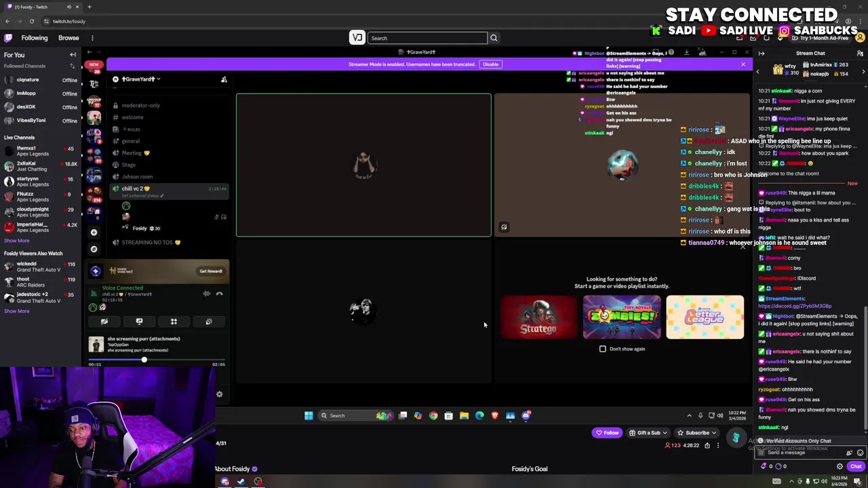Dismiss the Streamer Mode banner
The width and height of the screenshot is (868, 488).
tap(743, 64)
